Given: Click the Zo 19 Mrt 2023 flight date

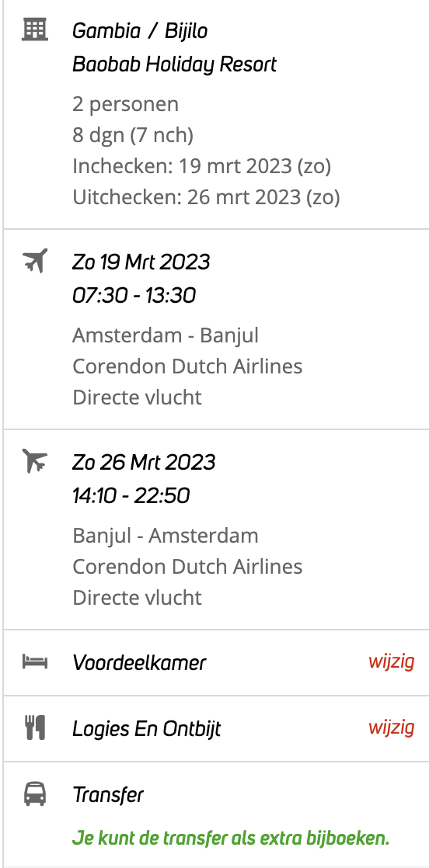Looking at the screenshot, I should (141, 262).
